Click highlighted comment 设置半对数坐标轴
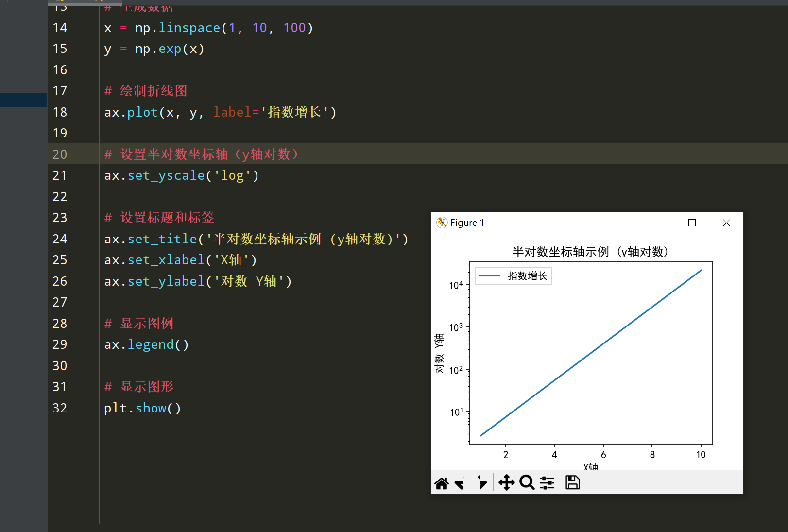788x532 pixels. click(202, 154)
